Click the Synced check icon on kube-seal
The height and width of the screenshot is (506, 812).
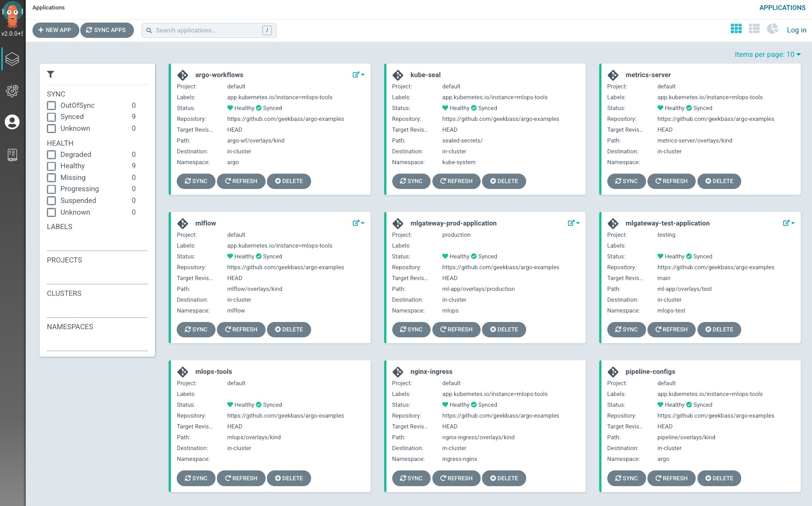[474, 108]
